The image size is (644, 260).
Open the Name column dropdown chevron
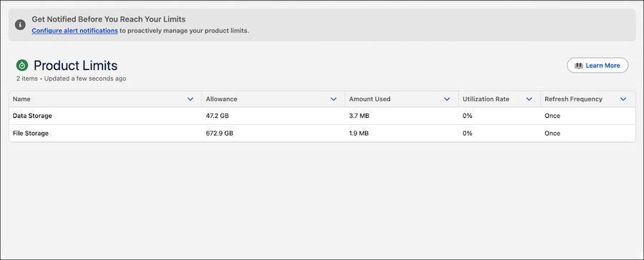(190, 99)
